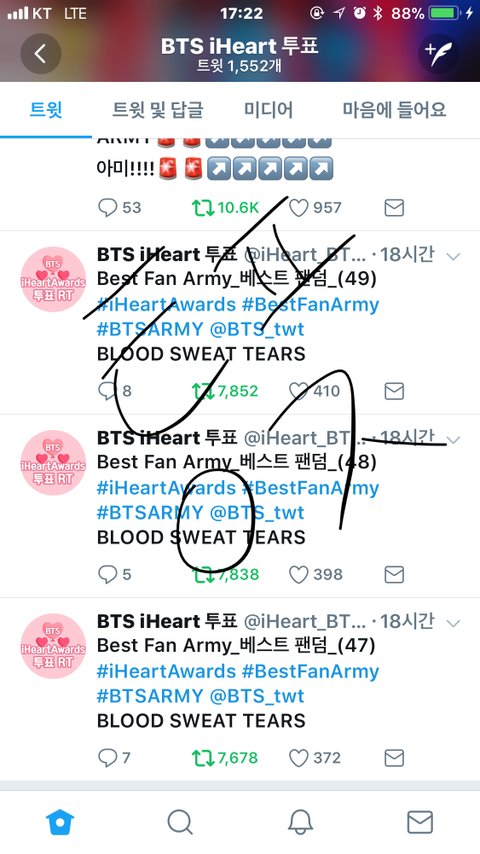480x854 pixels.
Task: Open #BestFanArmy hashtag in tweet (47)
Action: 310,671
